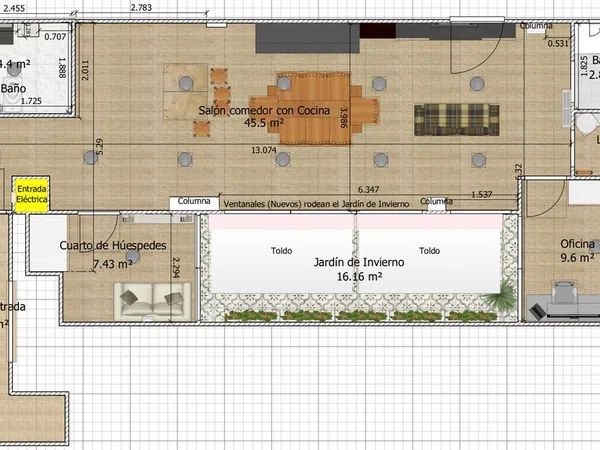Click the left Columna label box

click(194, 202)
